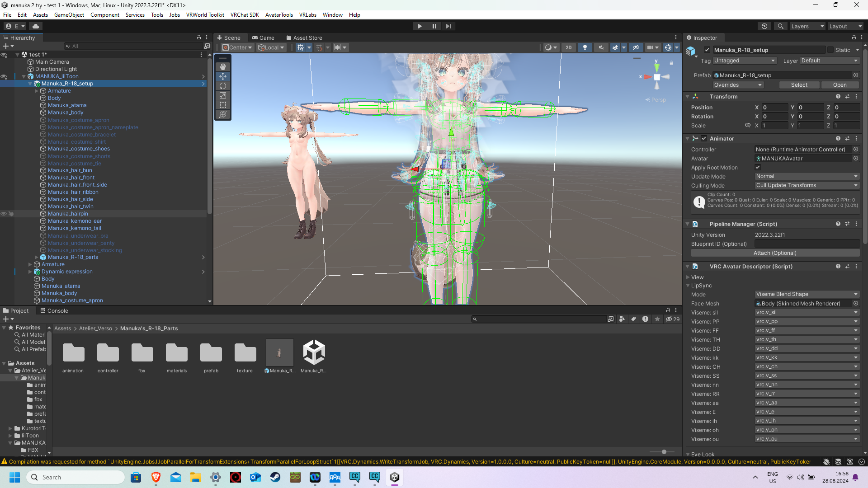The height and width of the screenshot is (488, 868).
Task: Toggle visibility eye for MANUKA_lilToon
Action: (4, 76)
